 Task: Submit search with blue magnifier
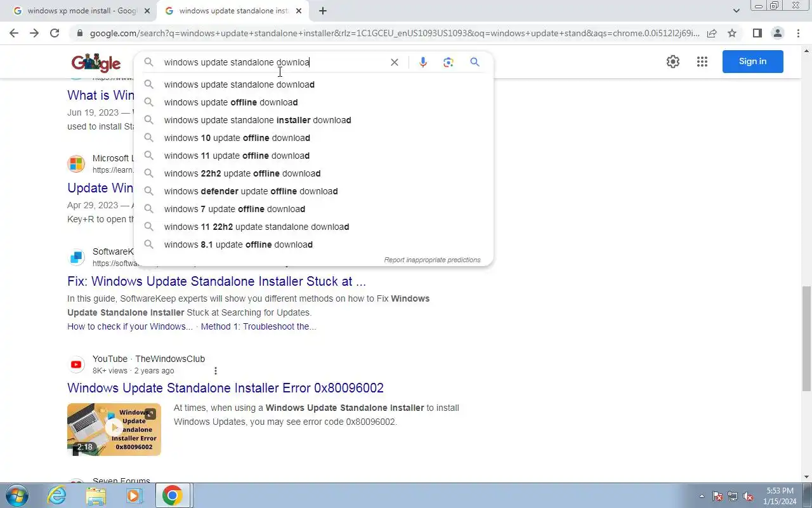(475, 62)
